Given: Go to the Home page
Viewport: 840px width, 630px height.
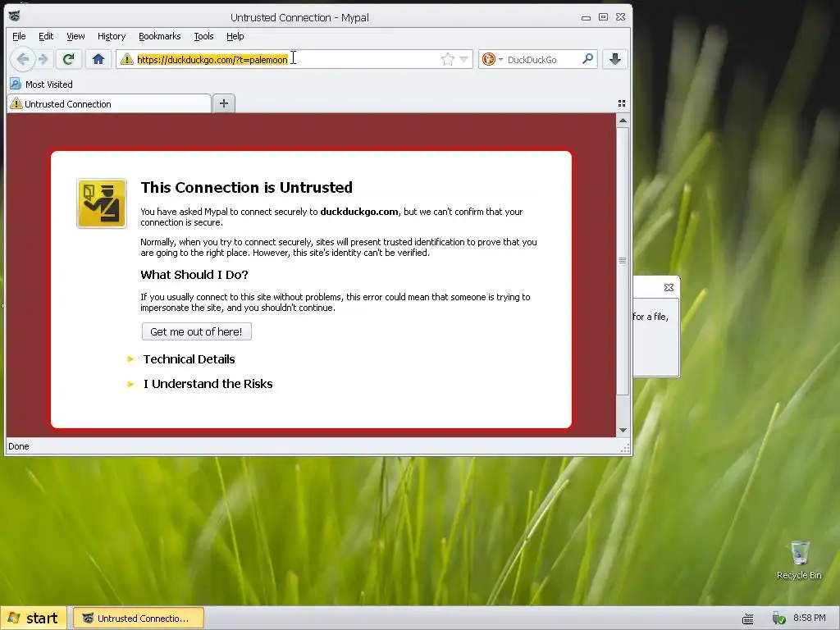Looking at the screenshot, I should pos(98,59).
